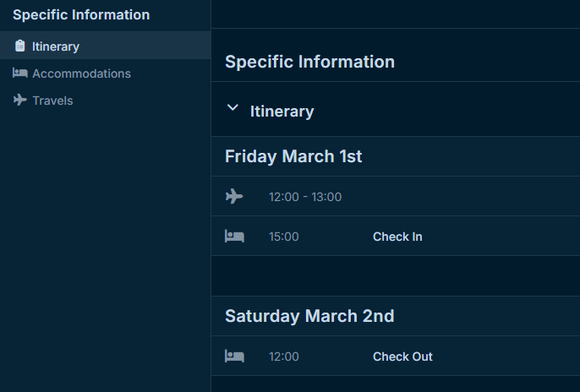Click the bed icon in Check In row

pyautogui.click(x=234, y=236)
